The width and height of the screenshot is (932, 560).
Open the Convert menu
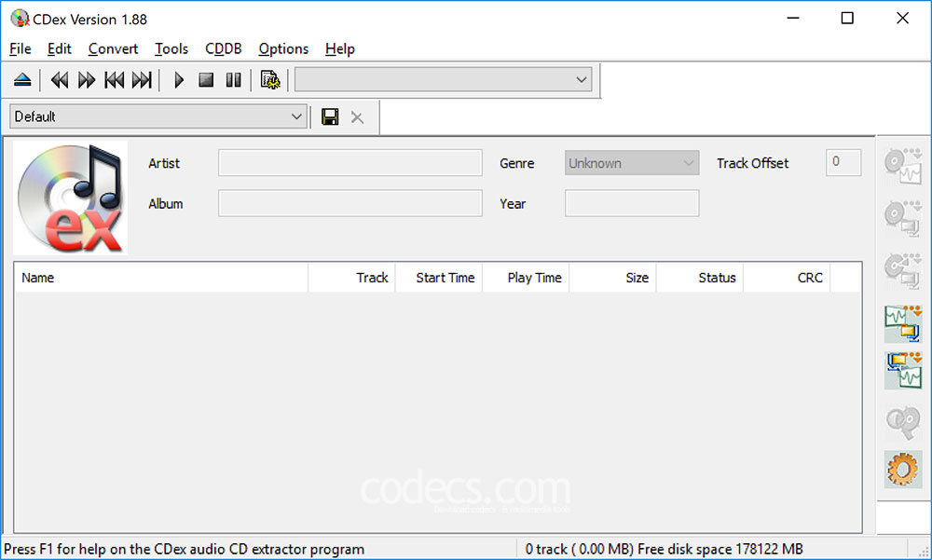click(x=113, y=48)
